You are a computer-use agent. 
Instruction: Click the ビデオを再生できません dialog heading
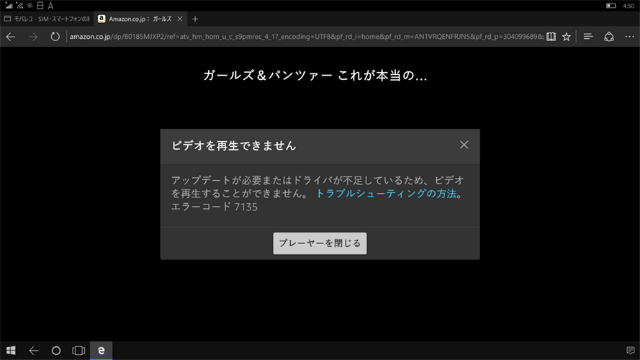tap(233, 146)
